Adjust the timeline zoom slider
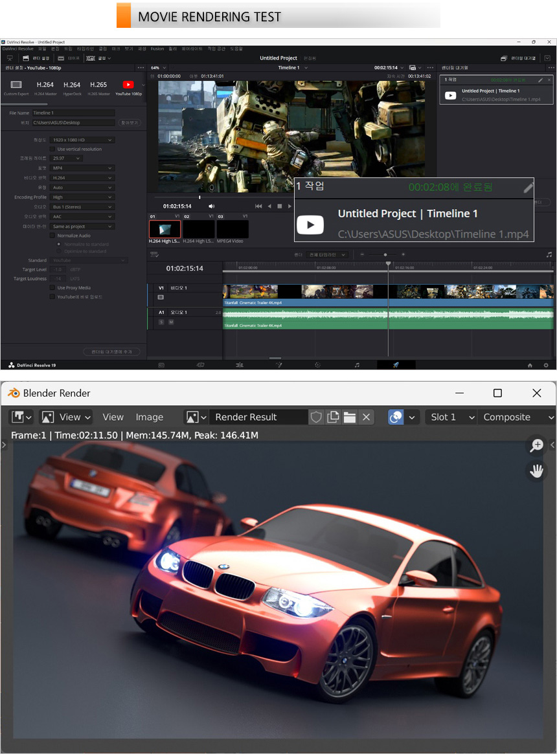The image size is (557, 756). (x=385, y=254)
